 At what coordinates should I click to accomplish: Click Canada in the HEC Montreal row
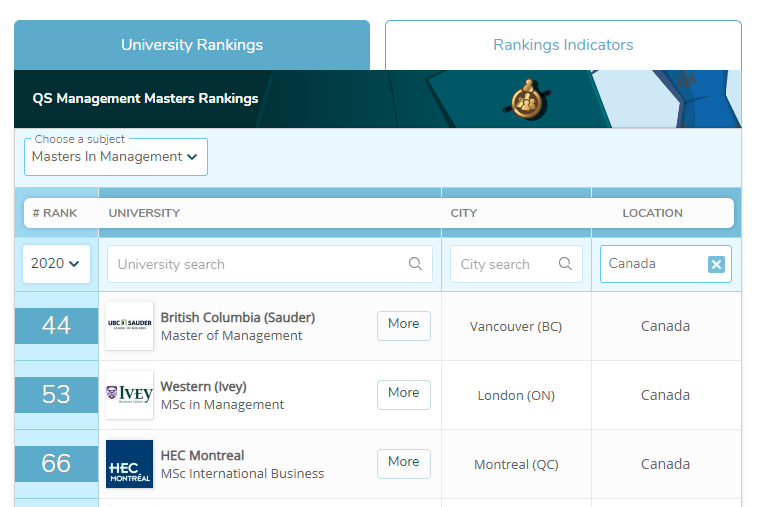[665, 464]
